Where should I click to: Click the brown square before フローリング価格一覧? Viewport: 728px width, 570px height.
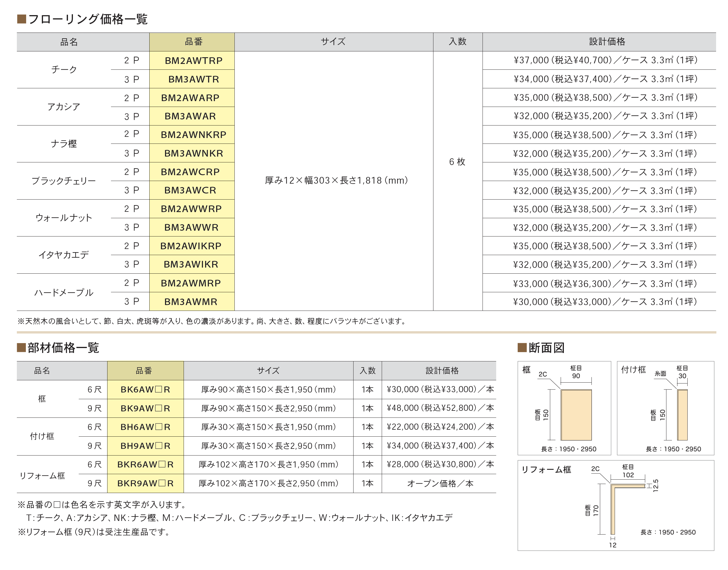pyautogui.click(x=22, y=19)
